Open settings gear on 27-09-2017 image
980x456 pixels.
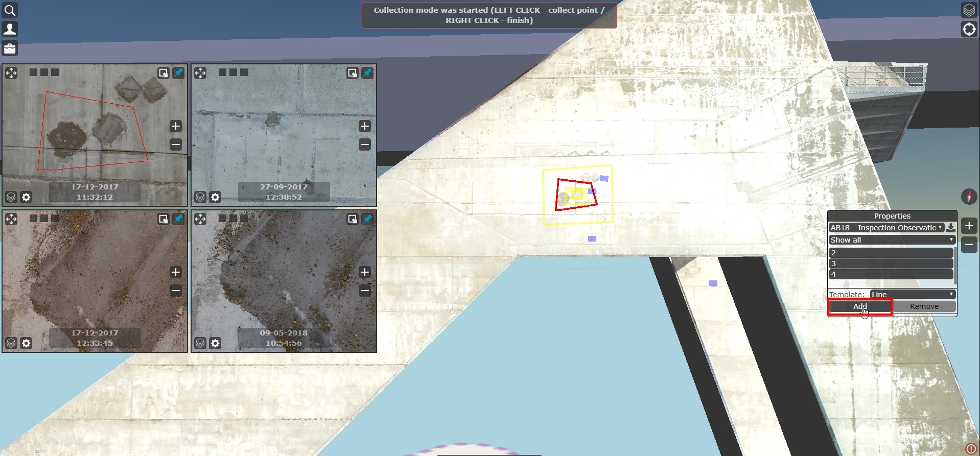216,197
